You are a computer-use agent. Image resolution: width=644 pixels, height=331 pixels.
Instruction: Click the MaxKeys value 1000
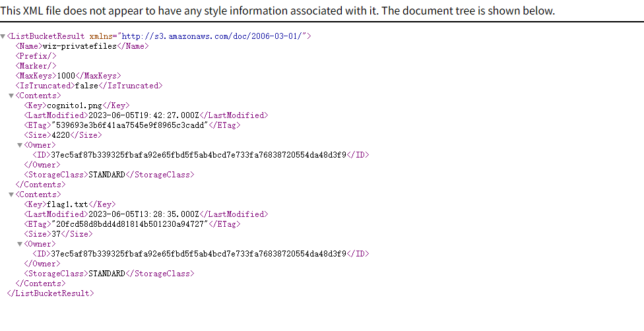pos(66,76)
